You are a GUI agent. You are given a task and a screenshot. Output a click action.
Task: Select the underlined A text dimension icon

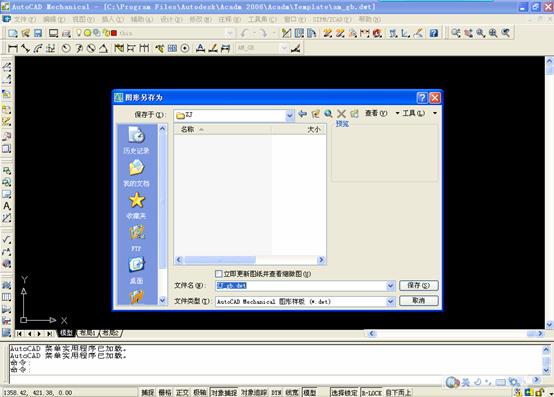tap(200, 48)
